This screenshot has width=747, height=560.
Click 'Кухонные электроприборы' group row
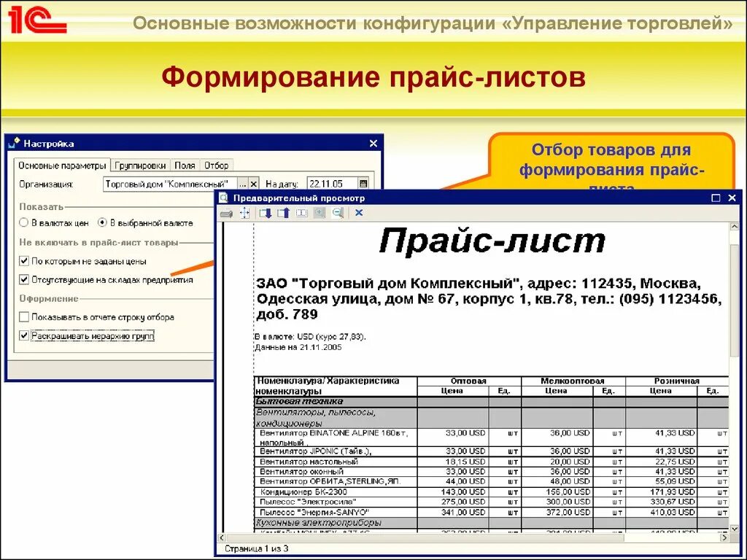click(491, 523)
